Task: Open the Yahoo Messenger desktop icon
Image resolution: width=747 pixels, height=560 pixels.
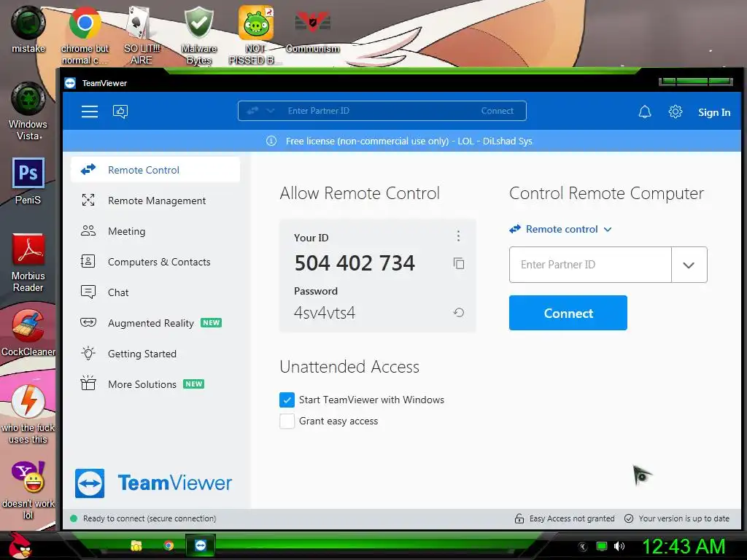Action: [x=28, y=491]
